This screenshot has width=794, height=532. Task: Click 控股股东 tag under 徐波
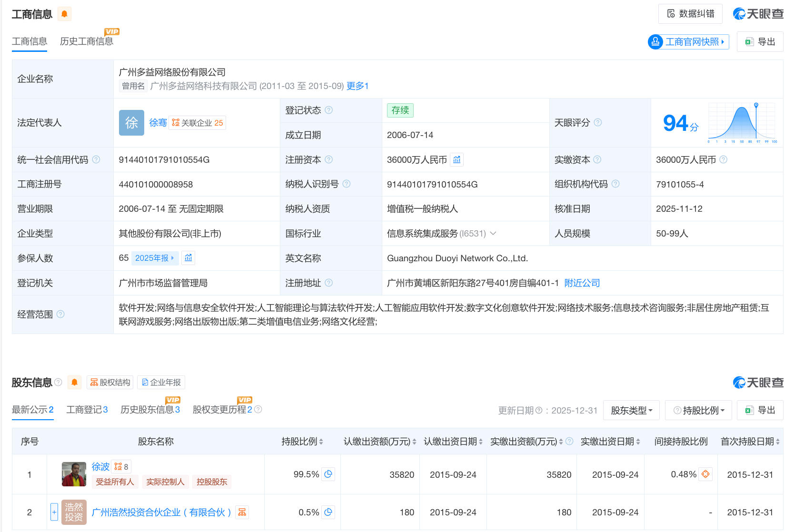(x=212, y=482)
